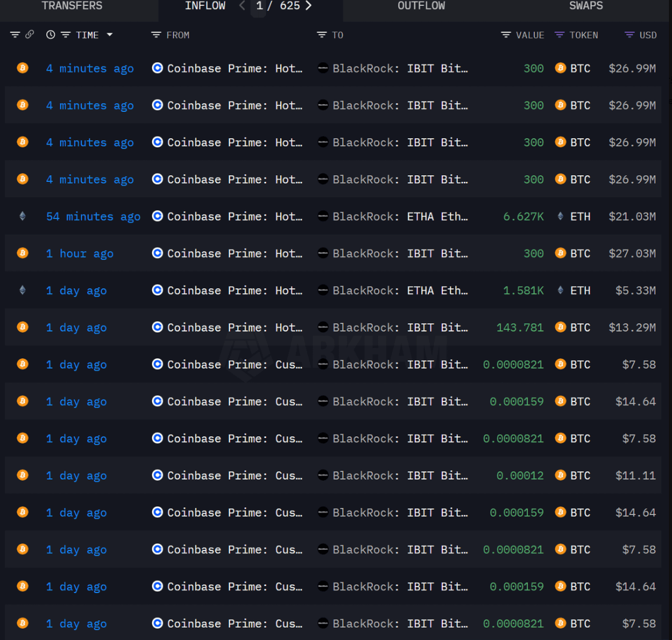Click BTC token icon in $13.29M row
The height and width of the screenshot is (640, 672).
(x=560, y=327)
